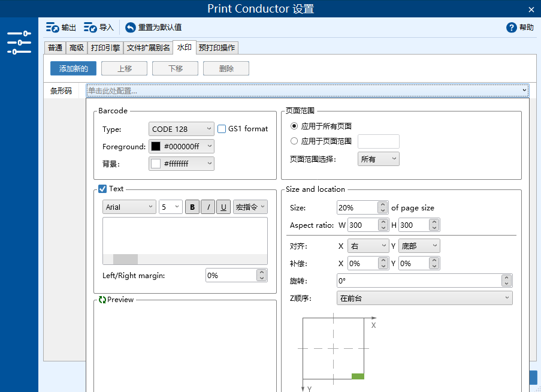This screenshot has height=392, width=541.
Task: Select the 应用于页面范围 radio button
Action: [294, 141]
